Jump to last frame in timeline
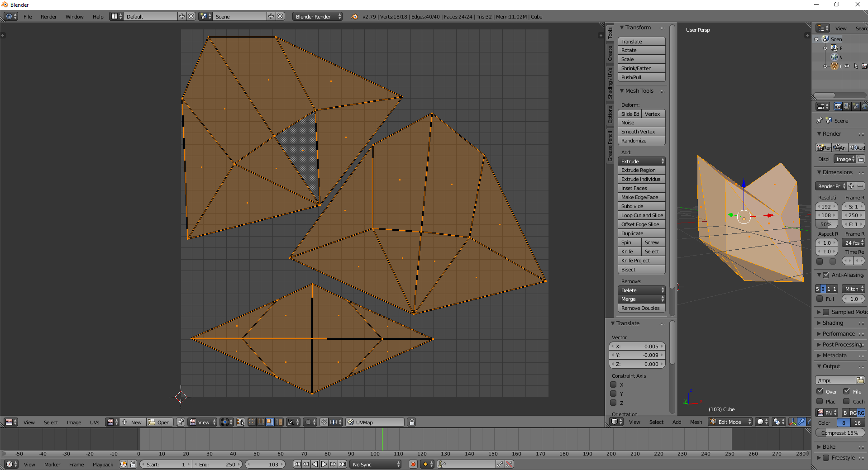868x470 pixels. pos(343,464)
